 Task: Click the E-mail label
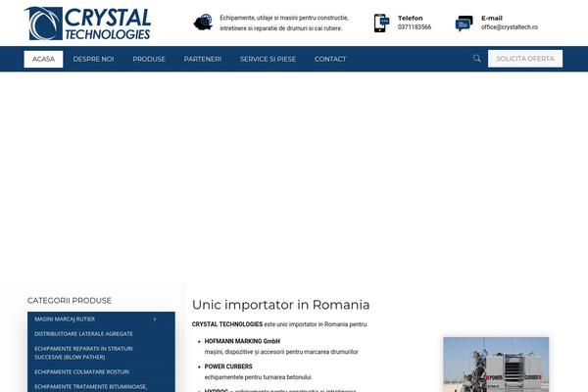click(x=492, y=18)
